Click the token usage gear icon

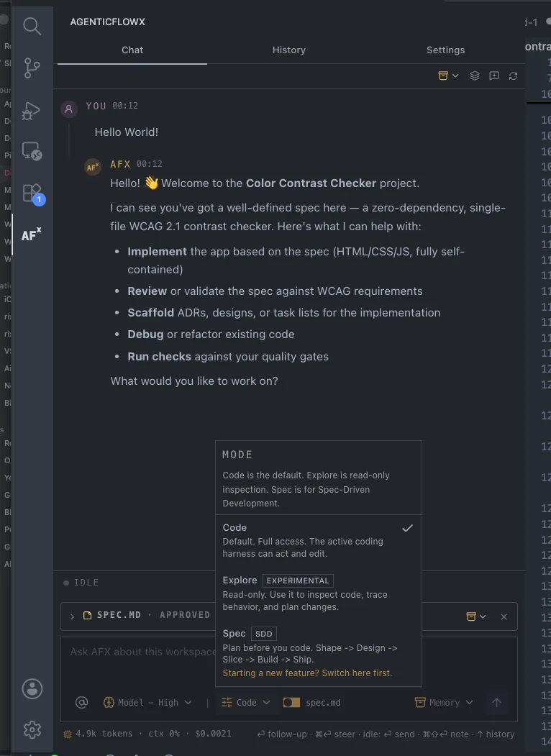click(68, 734)
